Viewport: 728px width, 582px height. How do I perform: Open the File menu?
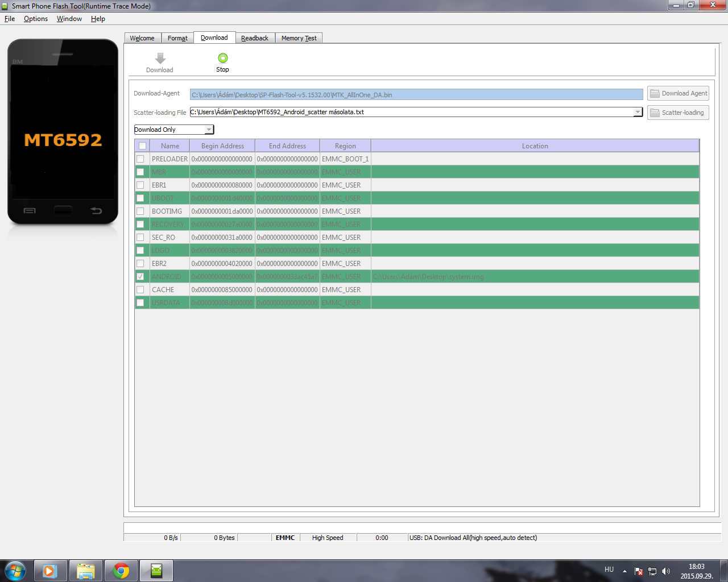point(10,19)
